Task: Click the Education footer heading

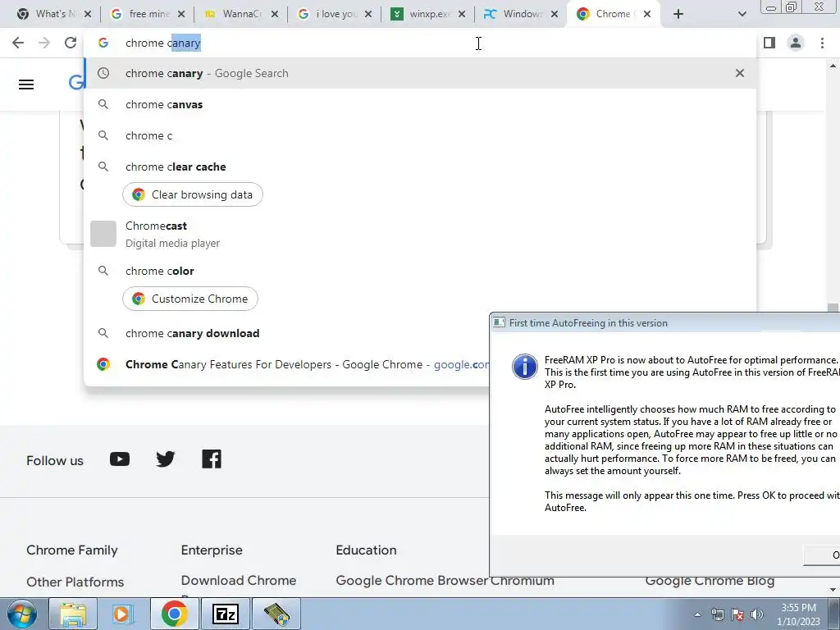Action: pos(366,550)
